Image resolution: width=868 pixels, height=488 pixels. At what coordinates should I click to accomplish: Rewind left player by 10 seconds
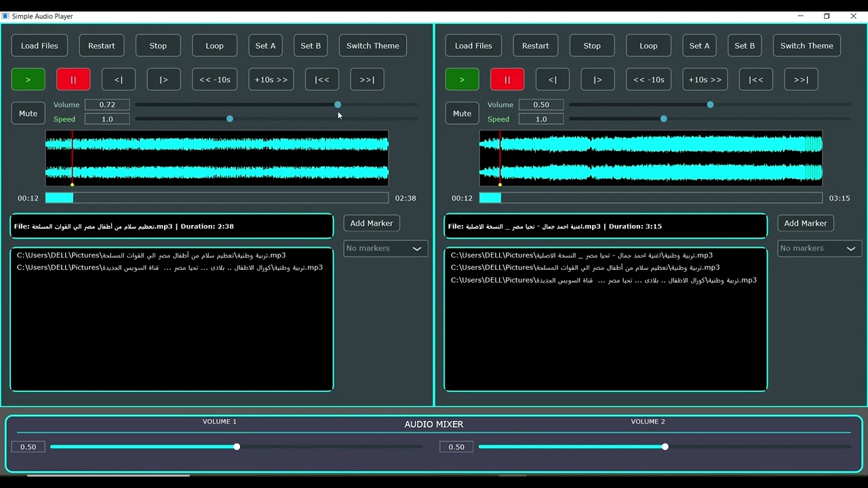pyautogui.click(x=215, y=79)
